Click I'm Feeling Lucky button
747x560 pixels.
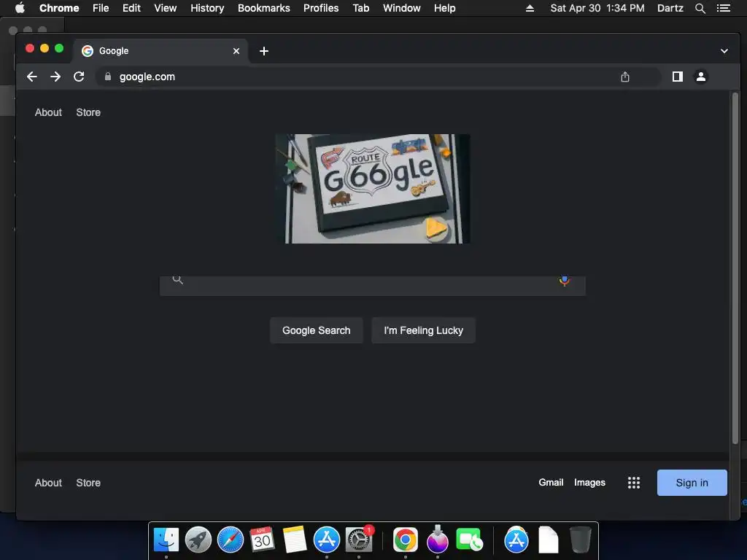[424, 330]
